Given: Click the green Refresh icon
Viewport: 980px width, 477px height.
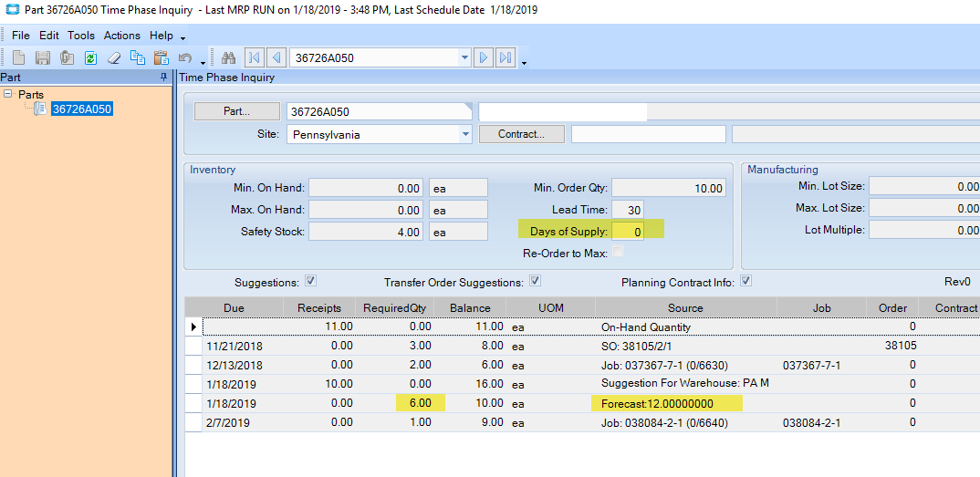Looking at the screenshot, I should [x=90, y=58].
